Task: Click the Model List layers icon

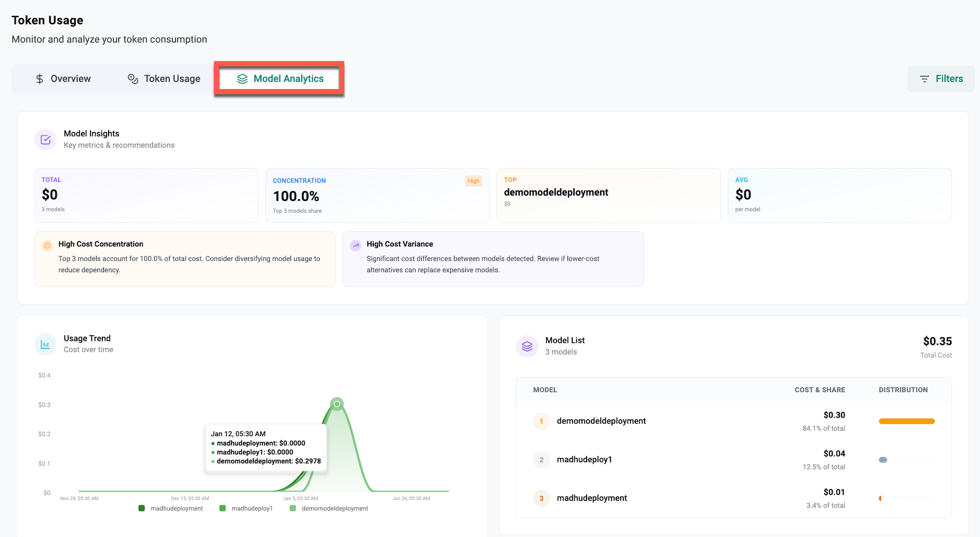Action: [527, 347]
